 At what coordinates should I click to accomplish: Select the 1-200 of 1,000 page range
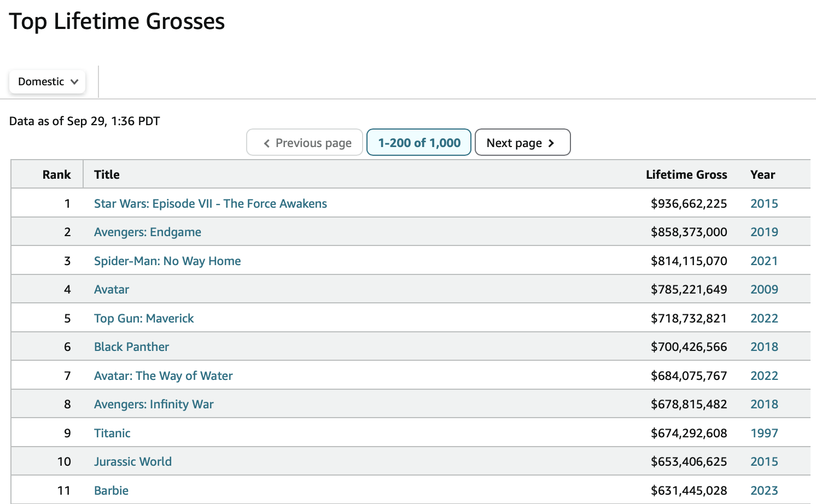(419, 143)
